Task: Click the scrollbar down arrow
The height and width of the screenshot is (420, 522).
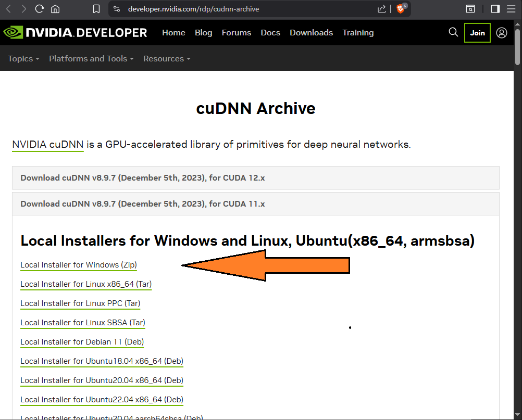Action: tap(517, 415)
